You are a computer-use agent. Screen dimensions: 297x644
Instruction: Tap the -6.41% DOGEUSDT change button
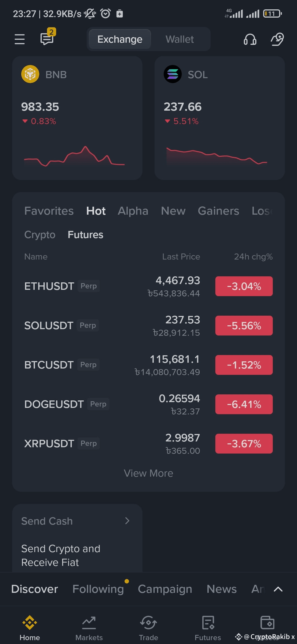pos(244,404)
